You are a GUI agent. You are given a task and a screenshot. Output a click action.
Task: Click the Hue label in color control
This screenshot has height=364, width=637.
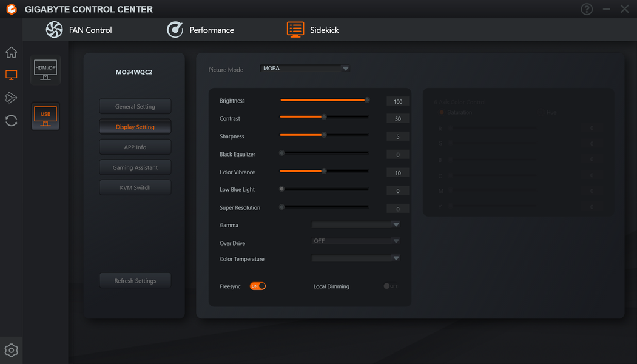[x=551, y=112]
